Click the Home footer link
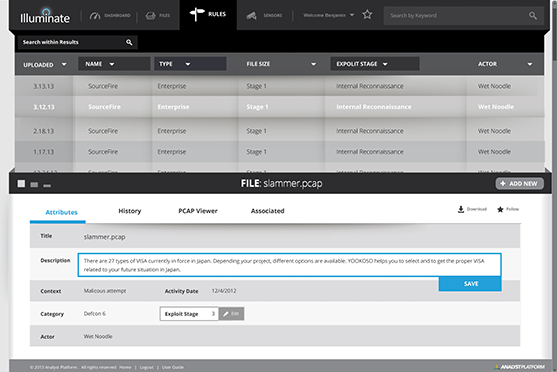The width and height of the screenshot is (557, 372). point(125,367)
